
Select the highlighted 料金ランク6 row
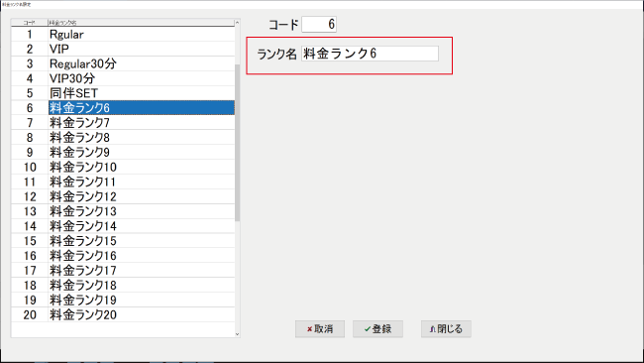coord(123,108)
